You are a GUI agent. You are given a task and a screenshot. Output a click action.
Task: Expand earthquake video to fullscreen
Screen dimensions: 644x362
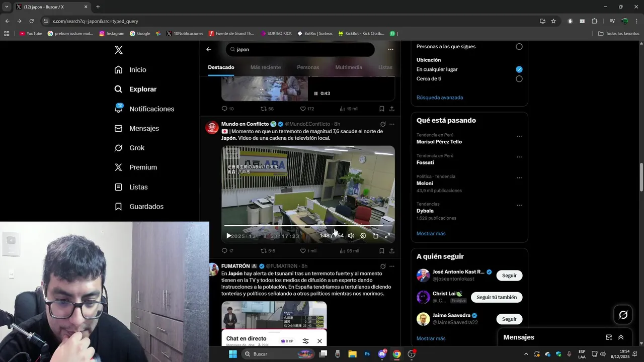387,236
